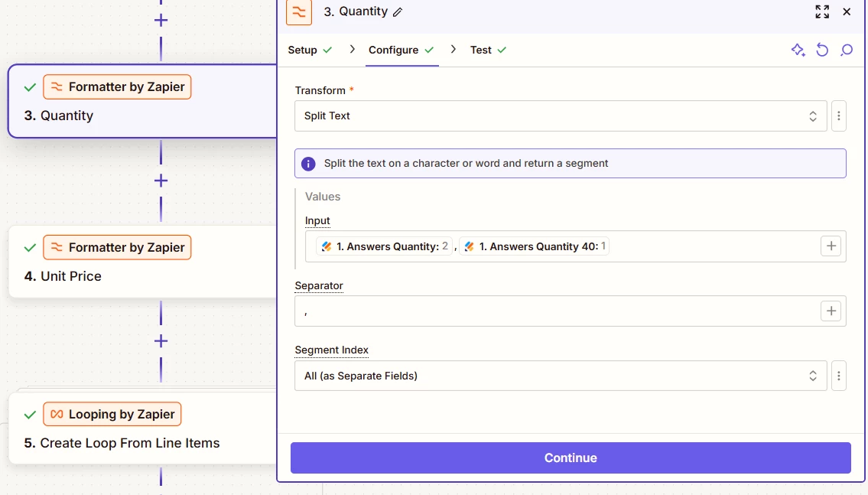Click the undo/revert arrow icon
The image size is (868, 495).
pos(822,50)
